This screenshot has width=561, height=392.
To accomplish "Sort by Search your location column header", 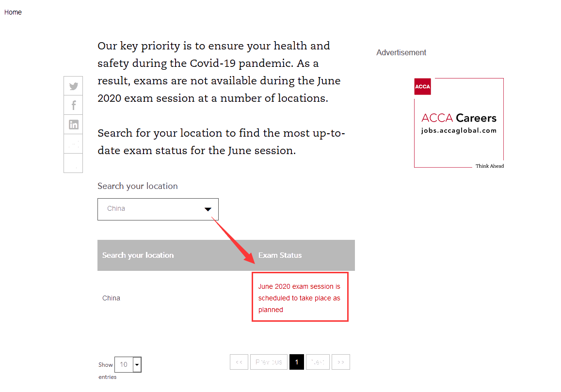I will 138,255.
